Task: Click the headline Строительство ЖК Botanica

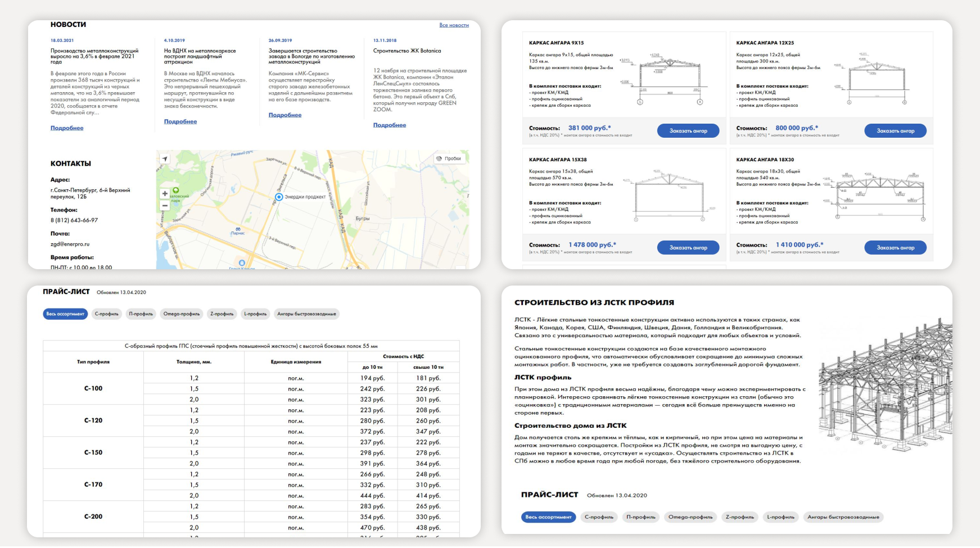Action: pos(407,51)
